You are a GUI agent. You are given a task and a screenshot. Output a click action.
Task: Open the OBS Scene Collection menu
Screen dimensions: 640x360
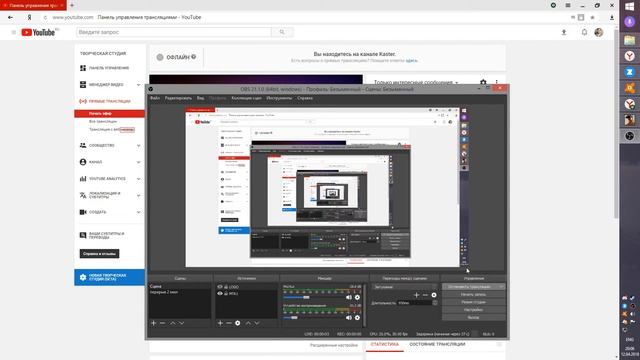247,98
